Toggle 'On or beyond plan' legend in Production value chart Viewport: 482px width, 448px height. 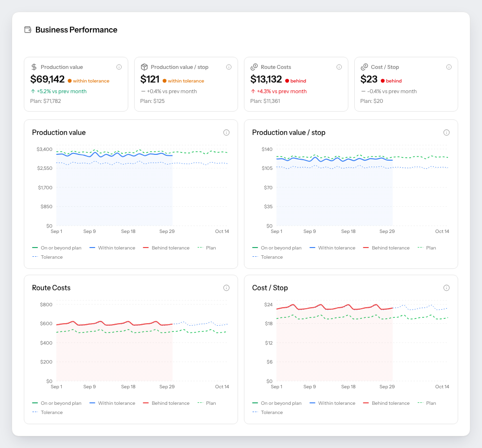coord(57,248)
